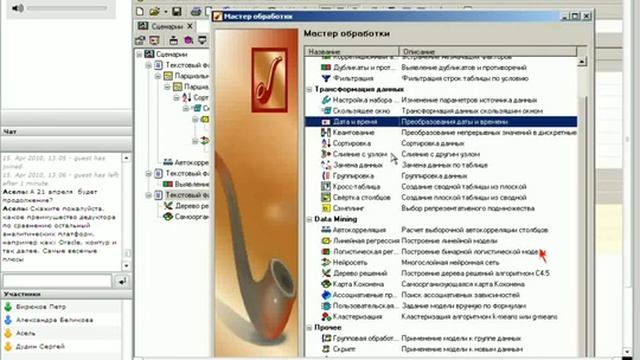Image resolution: width=640 pixels, height=360 pixels.
Task: Select the Кластеризация icon
Action: 326,316
